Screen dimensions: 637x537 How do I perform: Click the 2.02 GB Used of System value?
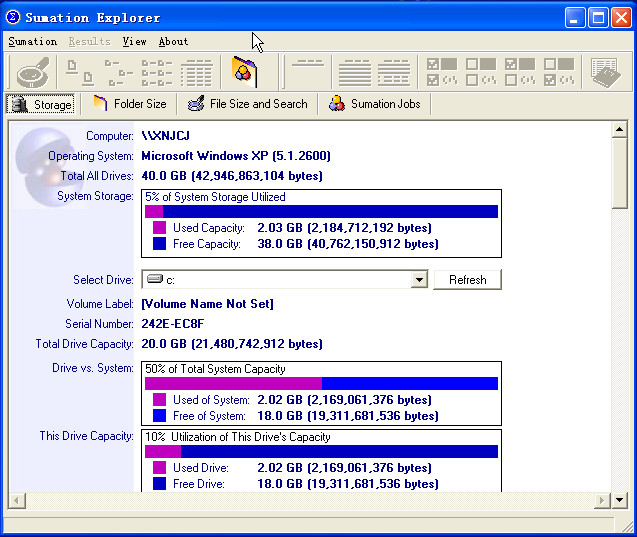tap(344, 400)
